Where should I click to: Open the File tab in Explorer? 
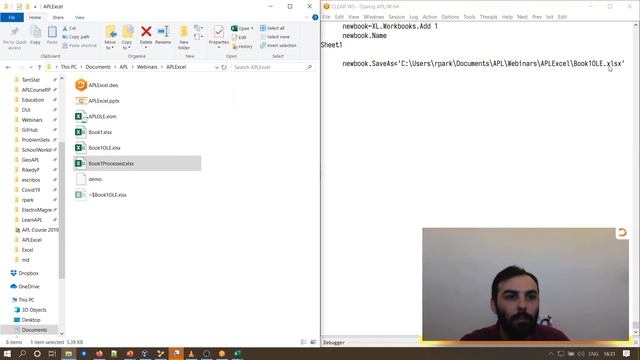click(x=12, y=17)
